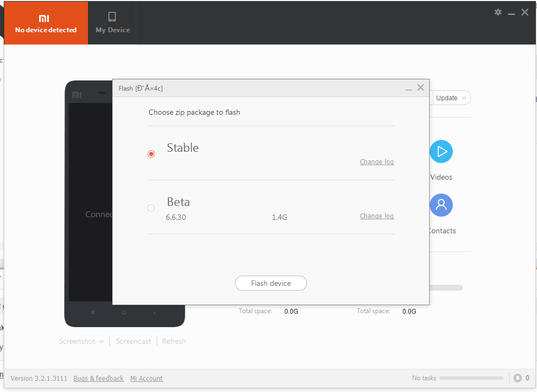
Task: Select the No device detected tab
Action: (x=46, y=23)
